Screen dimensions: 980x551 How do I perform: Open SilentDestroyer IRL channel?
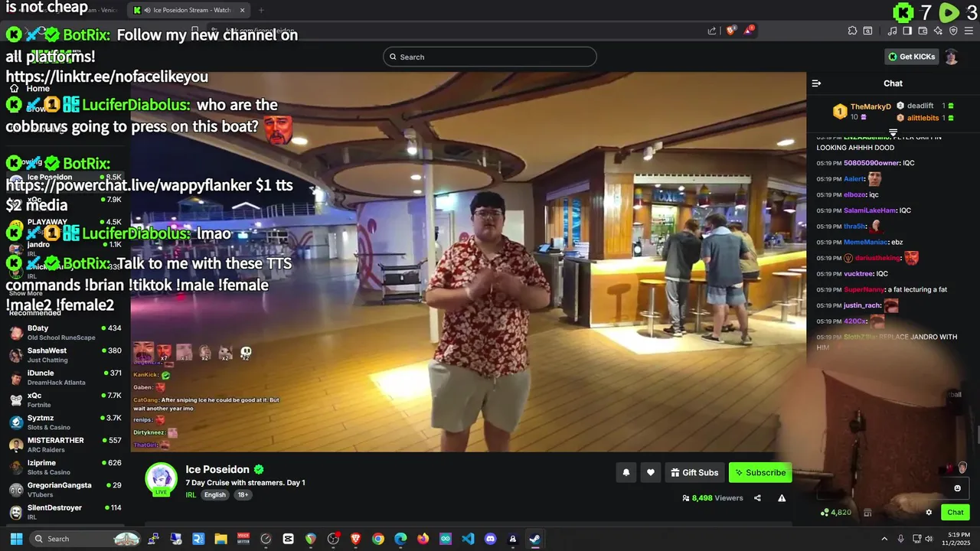(65, 512)
